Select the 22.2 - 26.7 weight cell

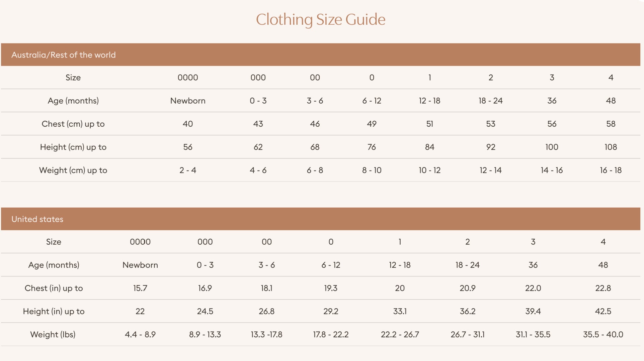click(x=400, y=334)
